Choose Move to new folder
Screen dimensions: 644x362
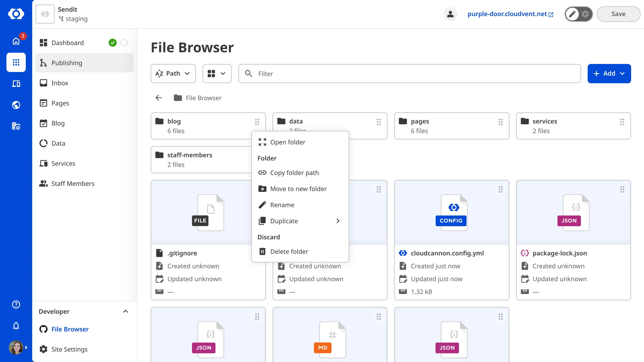pyautogui.click(x=300, y=189)
